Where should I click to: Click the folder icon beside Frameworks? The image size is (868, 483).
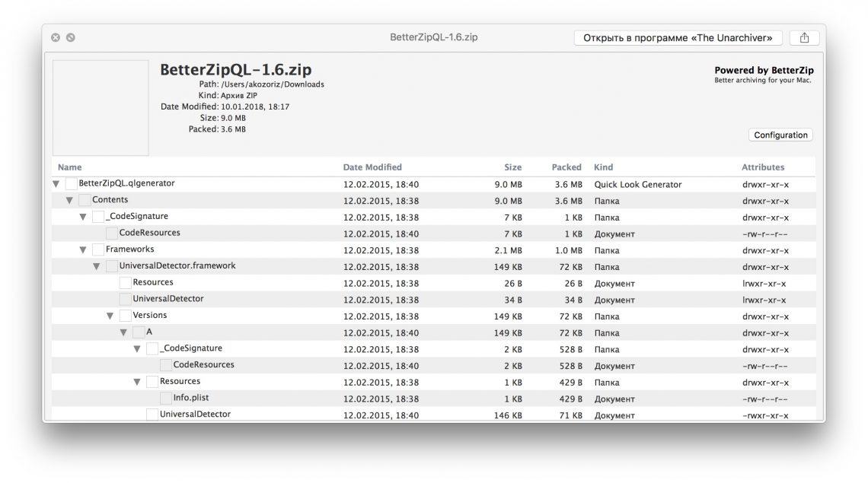98,249
